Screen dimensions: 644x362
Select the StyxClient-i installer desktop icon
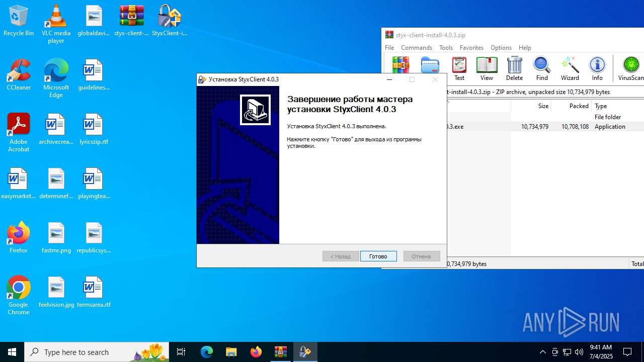coord(170,21)
